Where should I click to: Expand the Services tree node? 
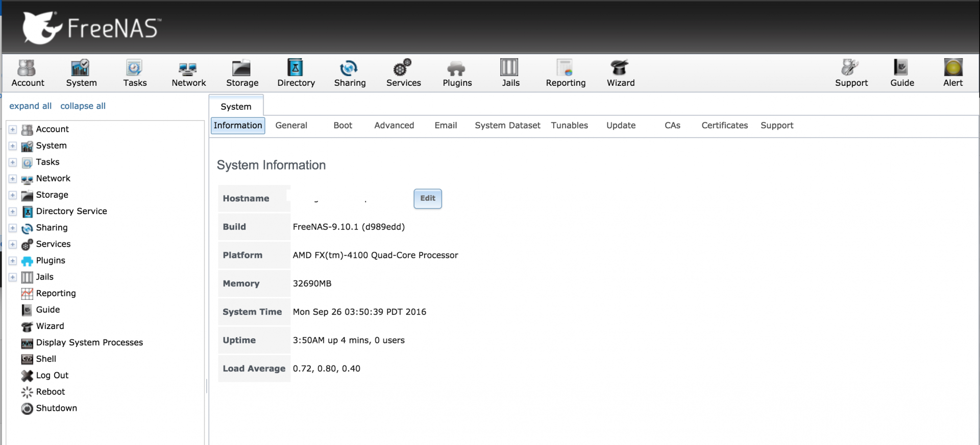[13, 244]
